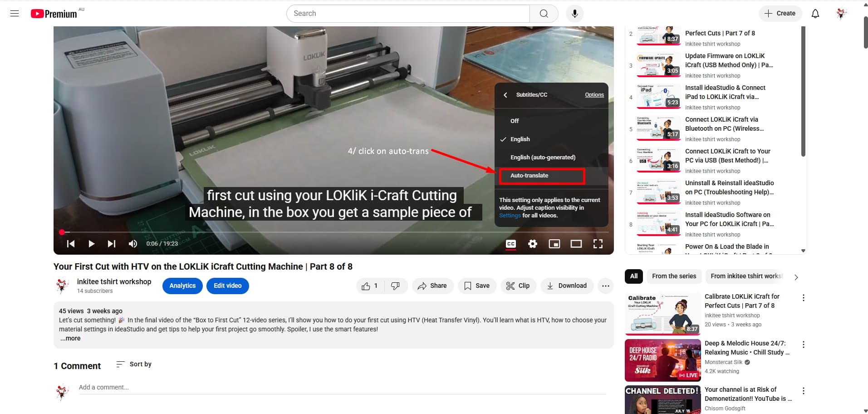Like the video
Image resolution: width=868 pixels, height=414 pixels.
click(370, 286)
